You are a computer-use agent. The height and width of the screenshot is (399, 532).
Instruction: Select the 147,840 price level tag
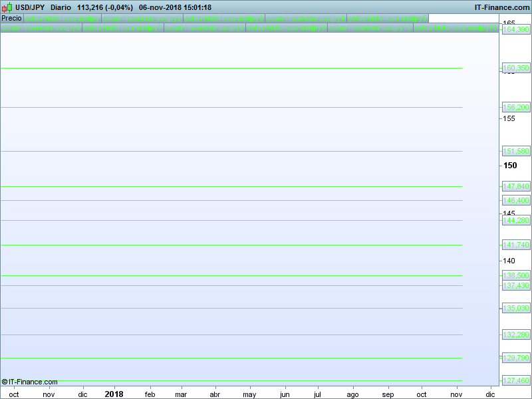(516, 186)
